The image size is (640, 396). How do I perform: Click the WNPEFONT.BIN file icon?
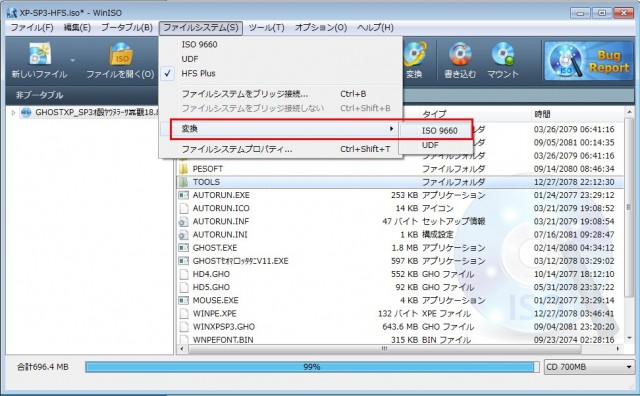pyautogui.click(x=184, y=339)
